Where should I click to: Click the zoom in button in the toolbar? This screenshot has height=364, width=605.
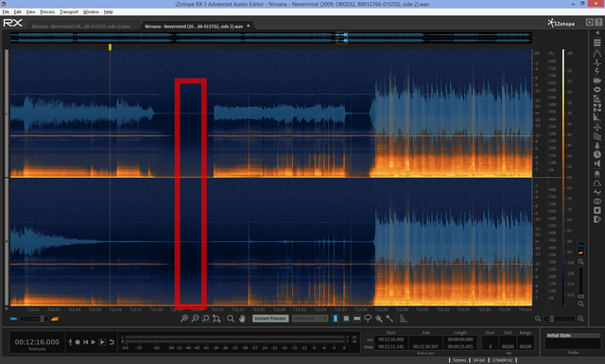[x=184, y=319]
